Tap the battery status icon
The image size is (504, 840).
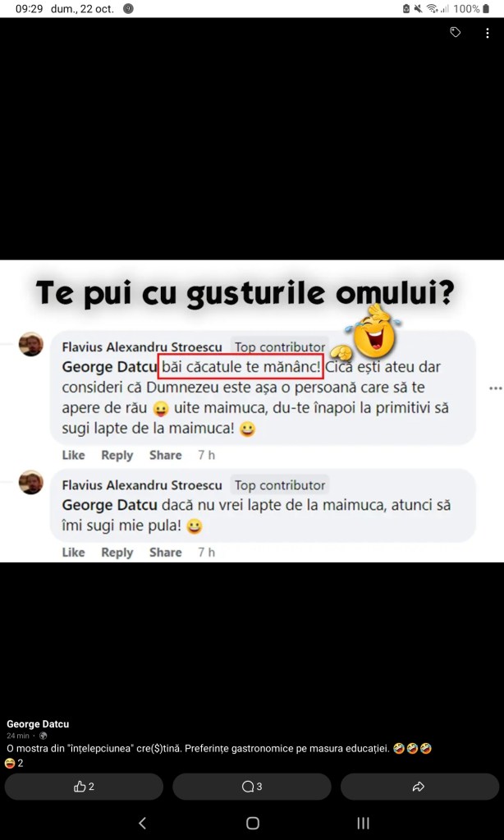coord(486,8)
